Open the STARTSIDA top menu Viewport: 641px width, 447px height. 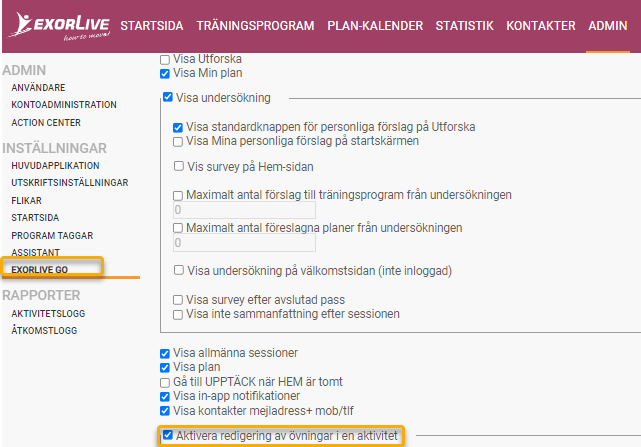pos(152,26)
